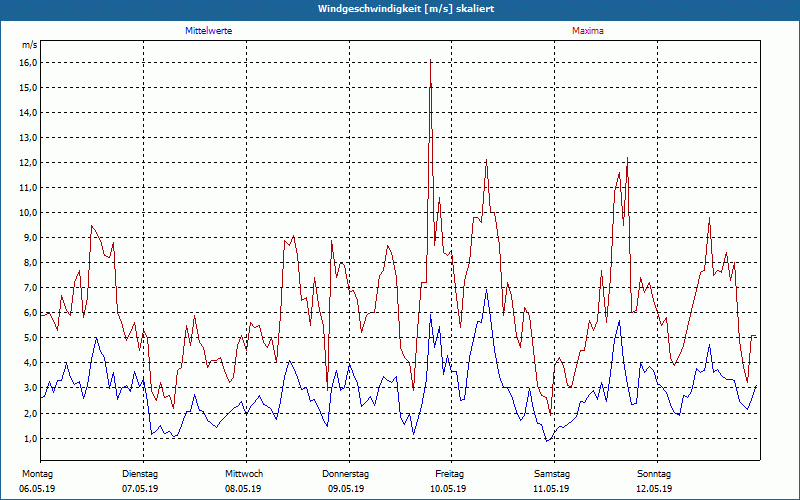The height and width of the screenshot is (500, 800).
Task: Select the 13,0 y-axis value
Action: pyautogui.click(x=28, y=138)
